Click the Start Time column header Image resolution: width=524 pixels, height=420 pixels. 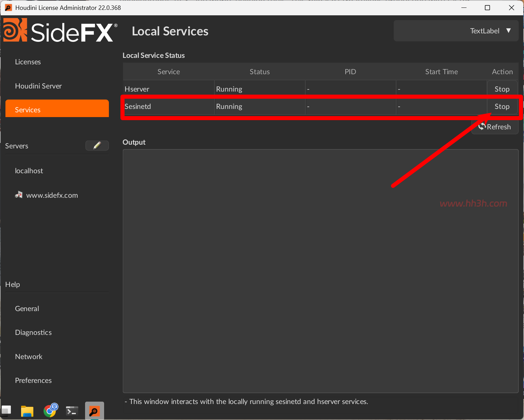(441, 72)
